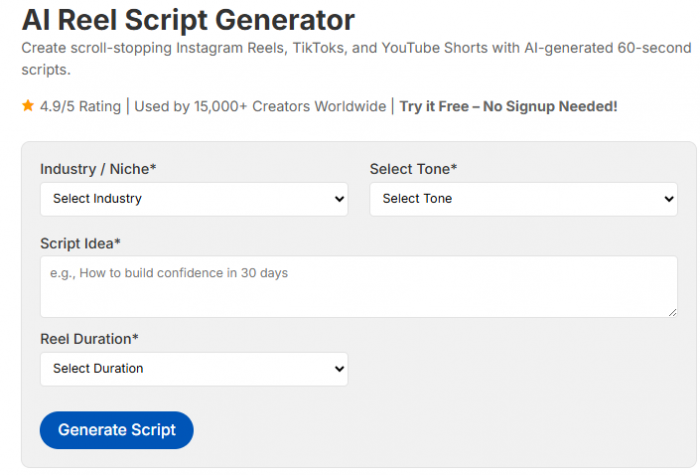
Task: Click the Script Idea textarea resize handle
Action: click(673, 312)
